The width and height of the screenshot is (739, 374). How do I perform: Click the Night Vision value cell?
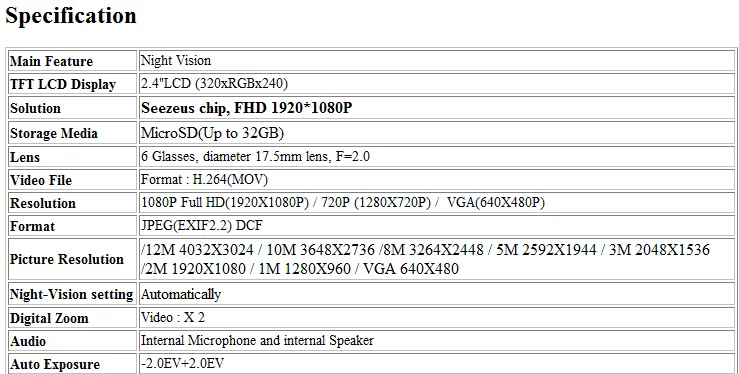436,61
